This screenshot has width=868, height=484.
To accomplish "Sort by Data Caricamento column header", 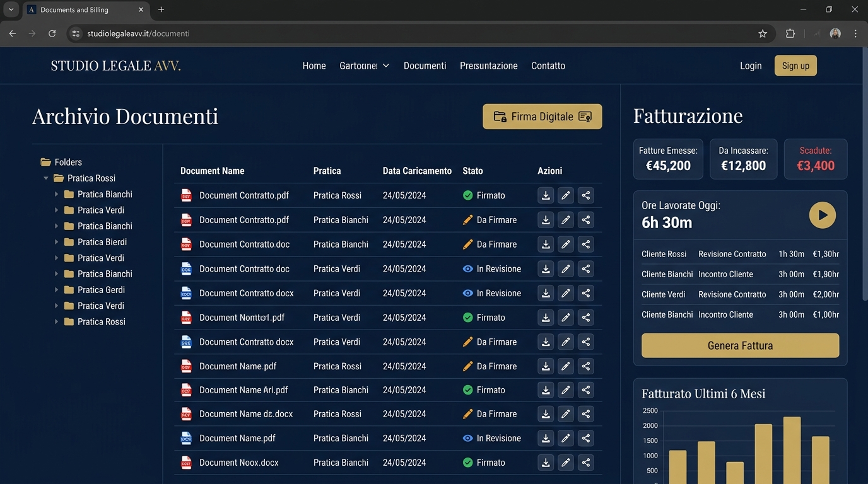I will point(417,171).
